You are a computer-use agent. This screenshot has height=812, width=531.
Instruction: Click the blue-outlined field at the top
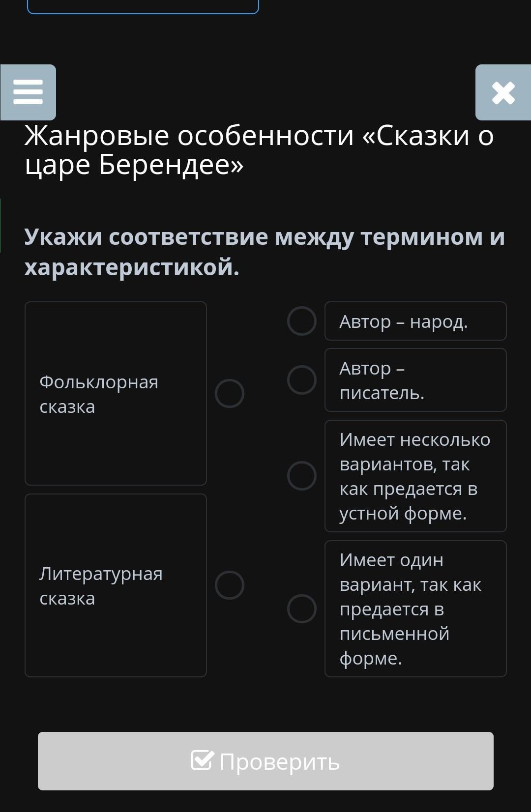tap(143, 7)
